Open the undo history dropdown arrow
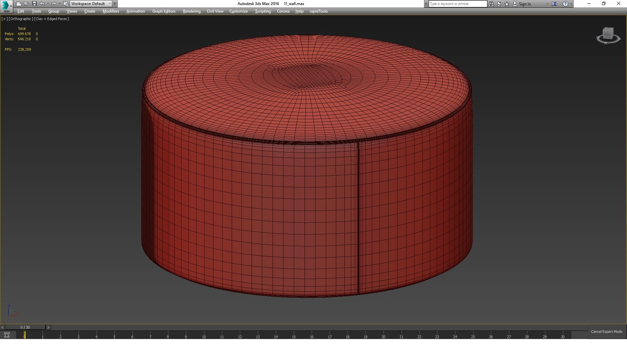627x364 pixels. click(x=48, y=4)
